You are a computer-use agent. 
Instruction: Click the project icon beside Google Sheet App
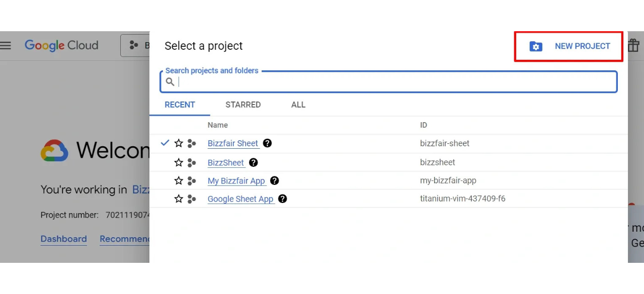point(192,200)
